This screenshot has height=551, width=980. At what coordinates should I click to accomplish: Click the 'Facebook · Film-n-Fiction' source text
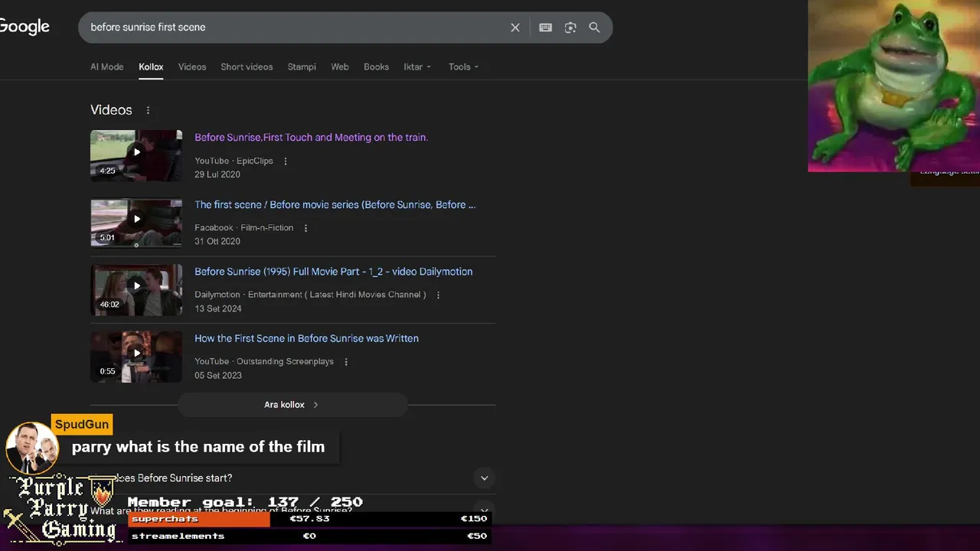pyautogui.click(x=243, y=228)
